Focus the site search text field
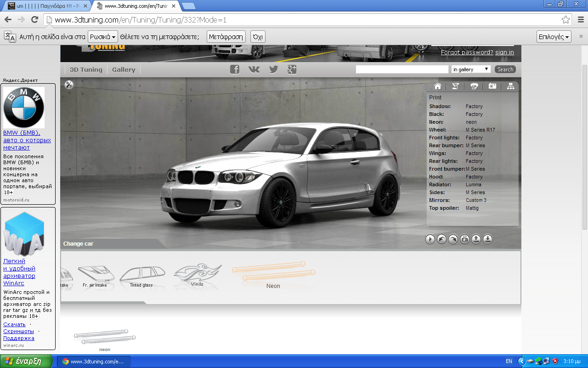 [402, 69]
